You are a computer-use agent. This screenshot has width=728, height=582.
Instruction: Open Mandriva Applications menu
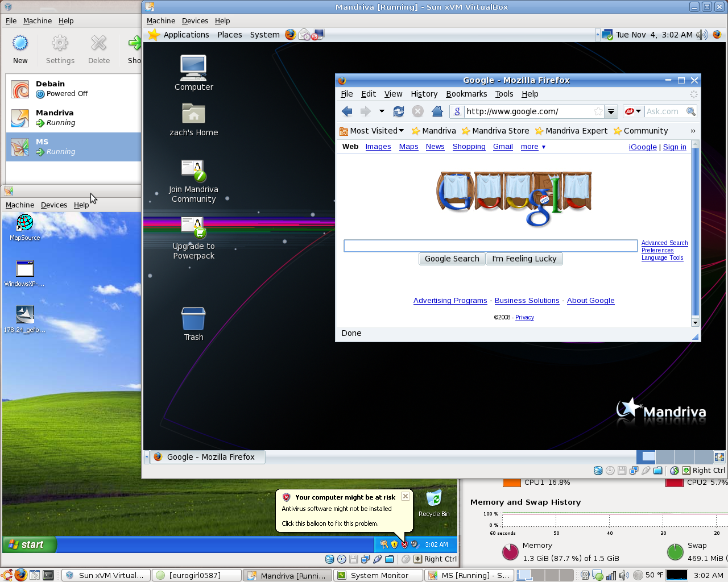[187, 35]
